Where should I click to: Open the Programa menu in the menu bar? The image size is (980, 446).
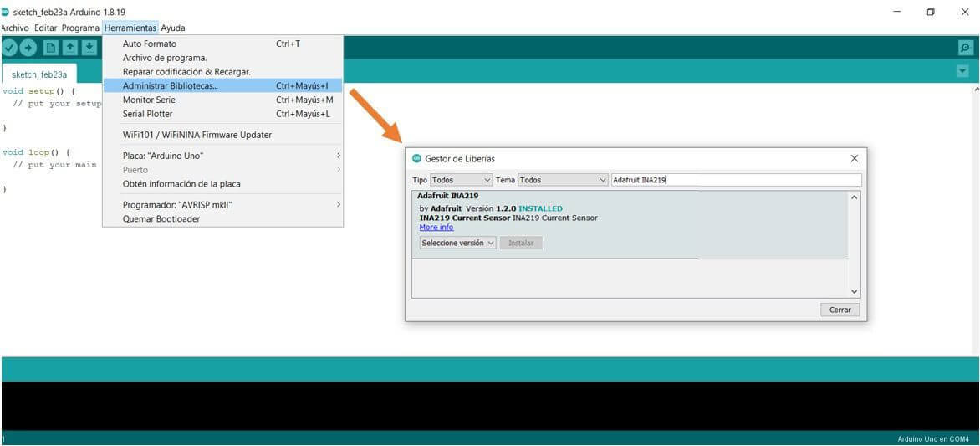click(80, 28)
